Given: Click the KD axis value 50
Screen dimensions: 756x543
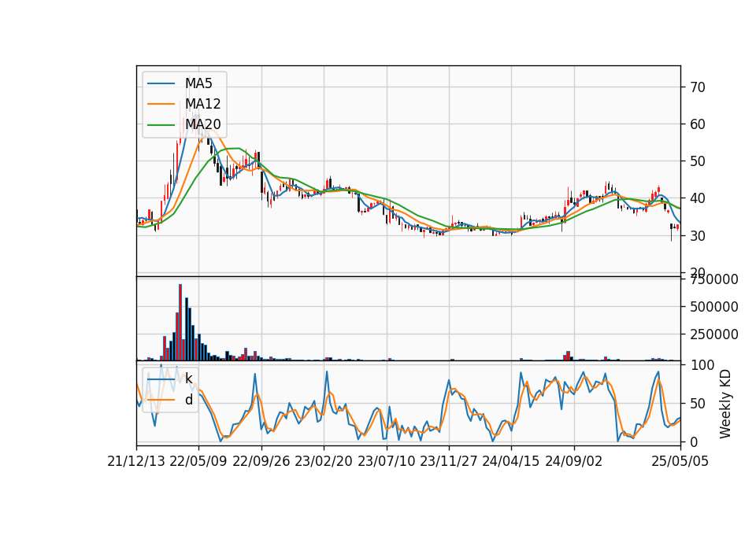Looking at the screenshot, I should [697, 404].
